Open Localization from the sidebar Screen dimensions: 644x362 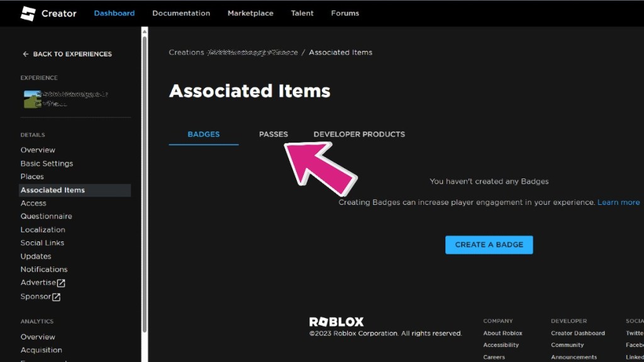[43, 229]
